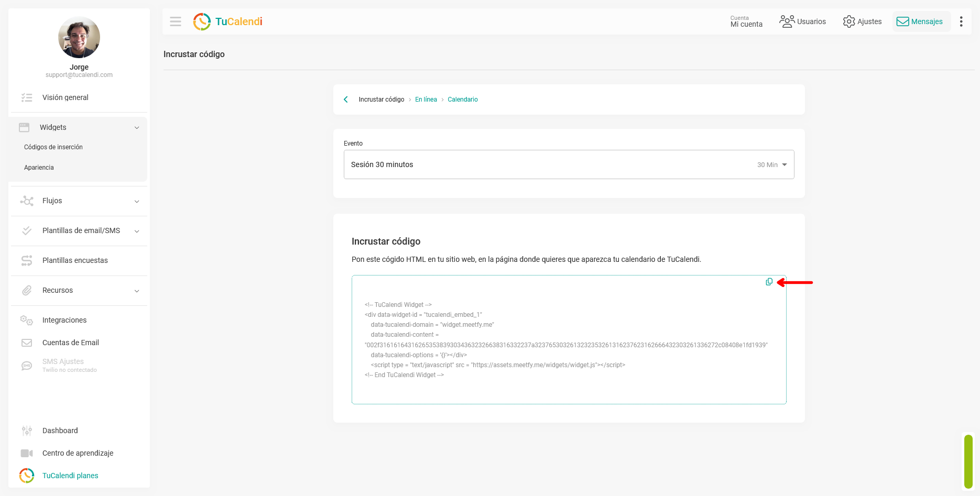Viewport: 980px width, 496px height.
Task: Click inside the embed code box
Action: (x=569, y=339)
